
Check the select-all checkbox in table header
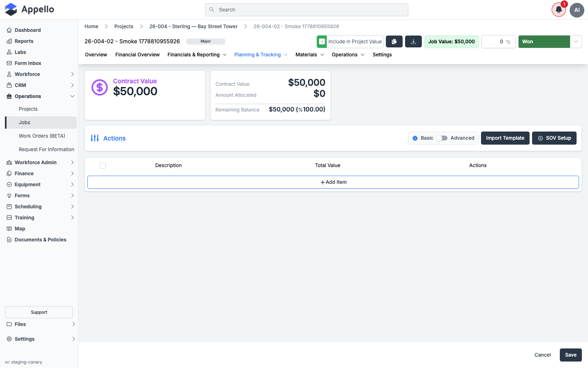pyautogui.click(x=102, y=165)
